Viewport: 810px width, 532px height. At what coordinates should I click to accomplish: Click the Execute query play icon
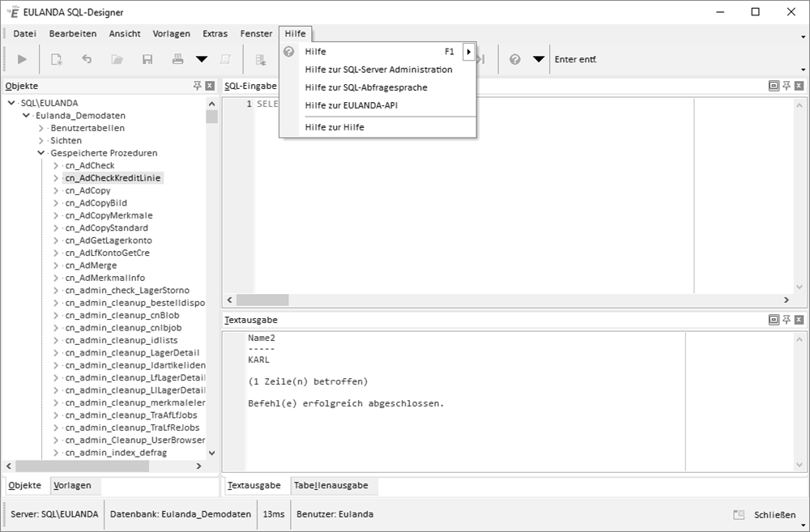pos(22,59)
